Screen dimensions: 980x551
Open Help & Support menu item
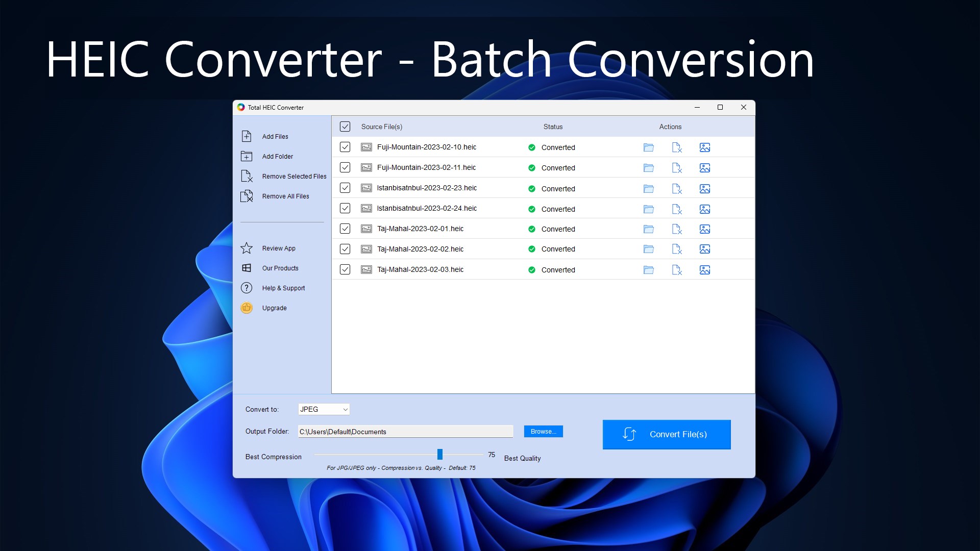pos(283,288)
